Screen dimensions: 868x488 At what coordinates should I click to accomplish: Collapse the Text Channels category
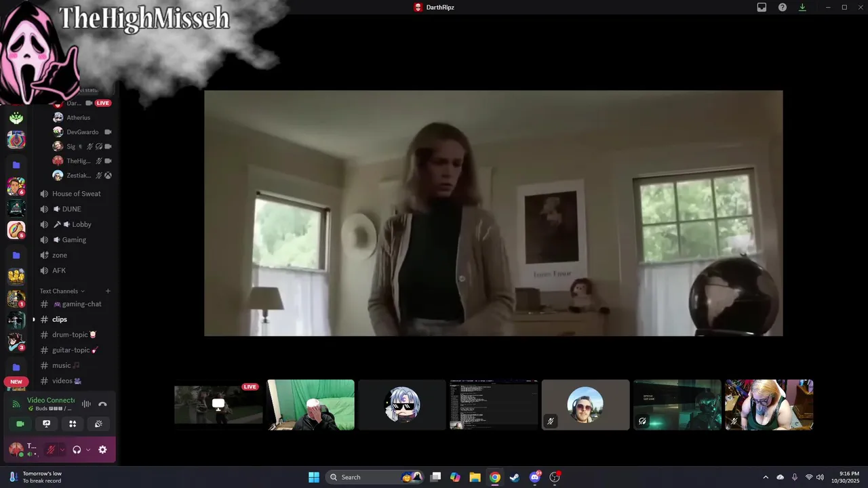coord(62,291)
